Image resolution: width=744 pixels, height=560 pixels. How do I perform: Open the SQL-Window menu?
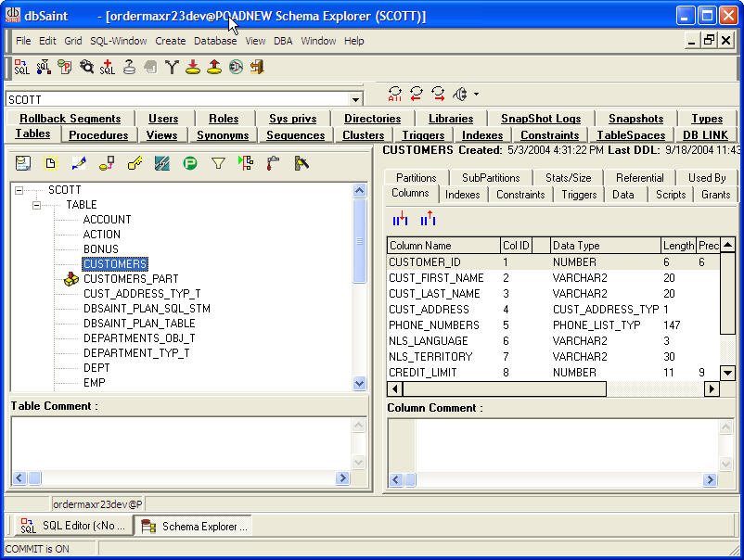click(x=119, y=41)
